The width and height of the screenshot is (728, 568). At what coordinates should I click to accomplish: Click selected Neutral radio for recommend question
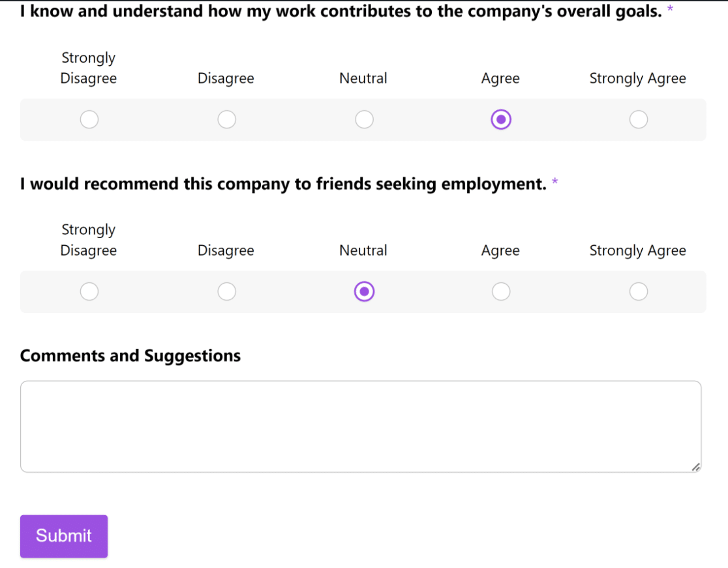(364, 291)
